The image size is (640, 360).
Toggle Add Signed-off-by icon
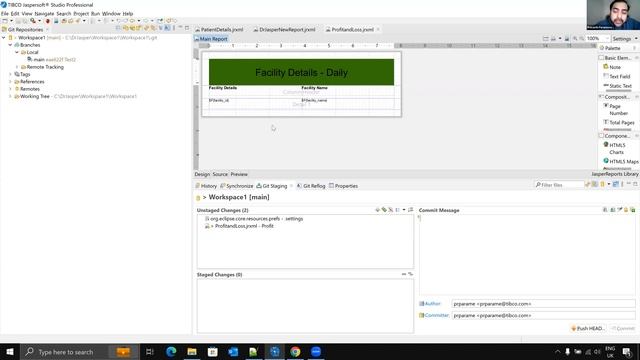pos(620,210)
